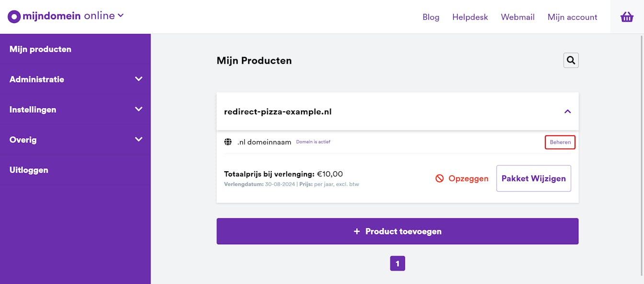Open Mijn account
The width and height of the screenshot is (644, 284).
(x=572, y=17)
